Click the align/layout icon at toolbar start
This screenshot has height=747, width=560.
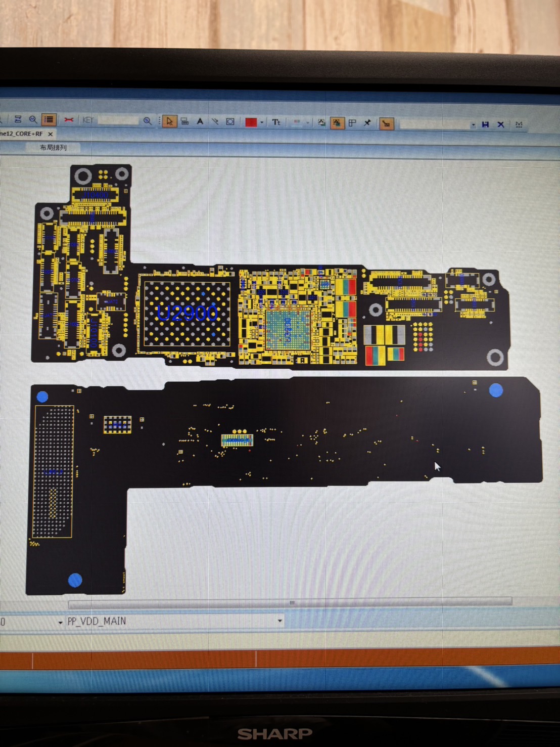click(x=18, y=119)
